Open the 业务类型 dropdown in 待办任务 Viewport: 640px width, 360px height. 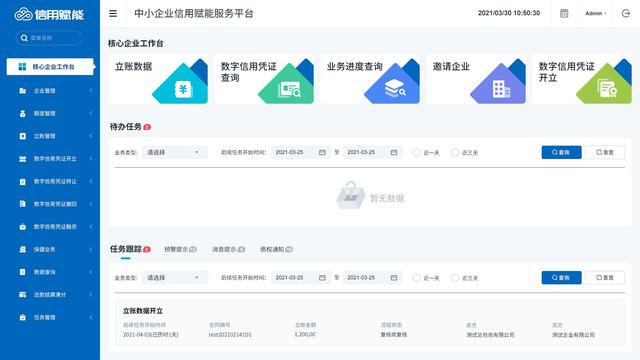[x=175, y=152]
